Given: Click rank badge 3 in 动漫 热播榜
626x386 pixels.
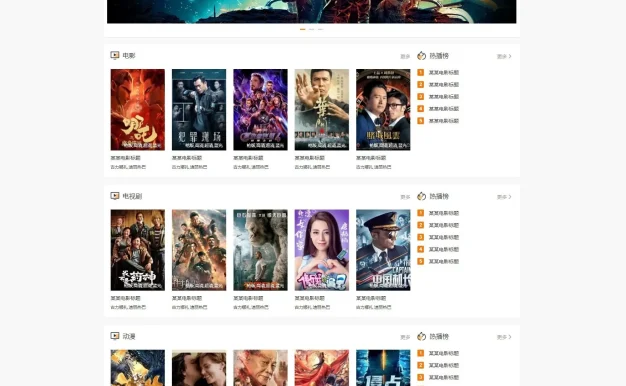Looking at the screenshot, I should click(420, 377).
